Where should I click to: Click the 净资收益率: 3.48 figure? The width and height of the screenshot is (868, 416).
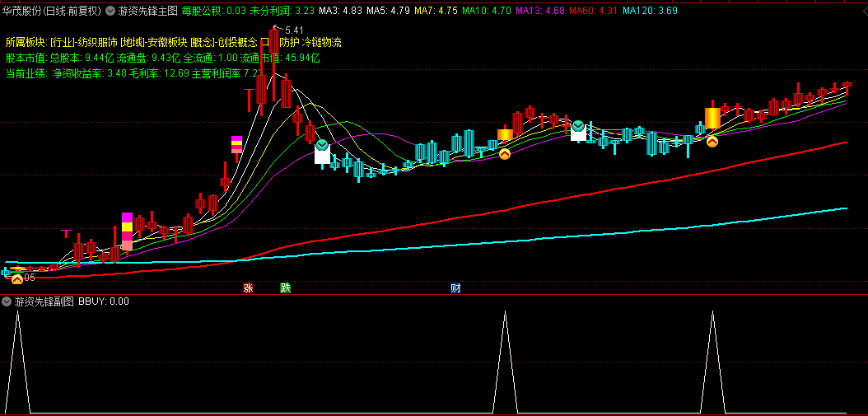click(x=89, y=73)
